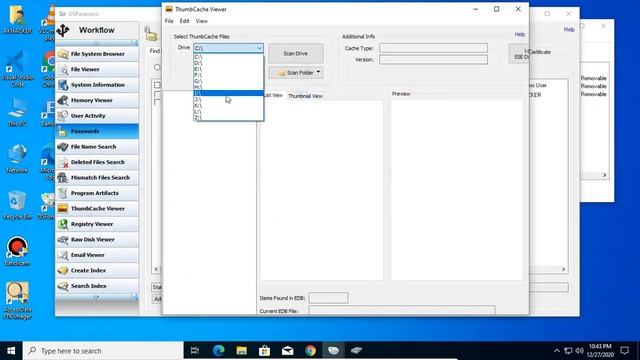Click the Current EDB File field
The image size is (640, 360).
point(402,311)
